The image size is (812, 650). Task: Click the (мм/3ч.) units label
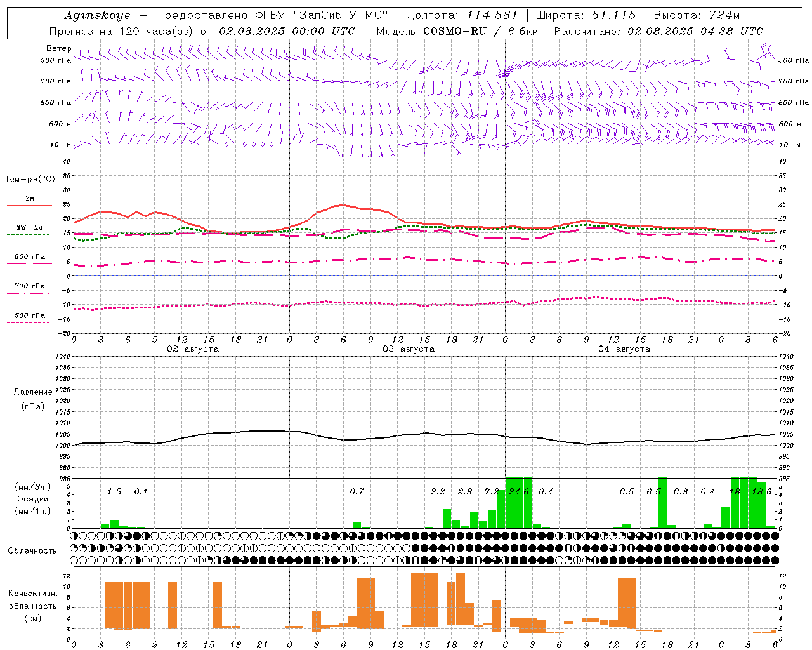pyautogui.click(x=32, y=487)
